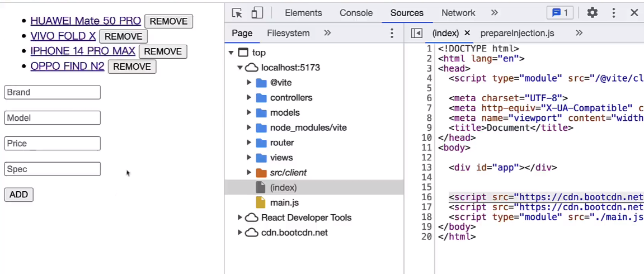Image resolution: width=644 pixels, height=274 pixels.
Task: Collapse the localhost:5173 tree node
Action: 240,68
